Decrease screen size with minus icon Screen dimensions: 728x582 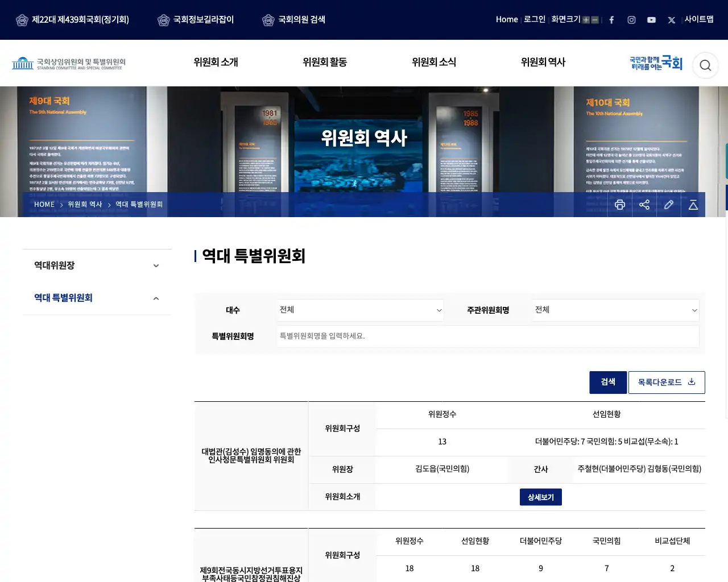point(595,20)
